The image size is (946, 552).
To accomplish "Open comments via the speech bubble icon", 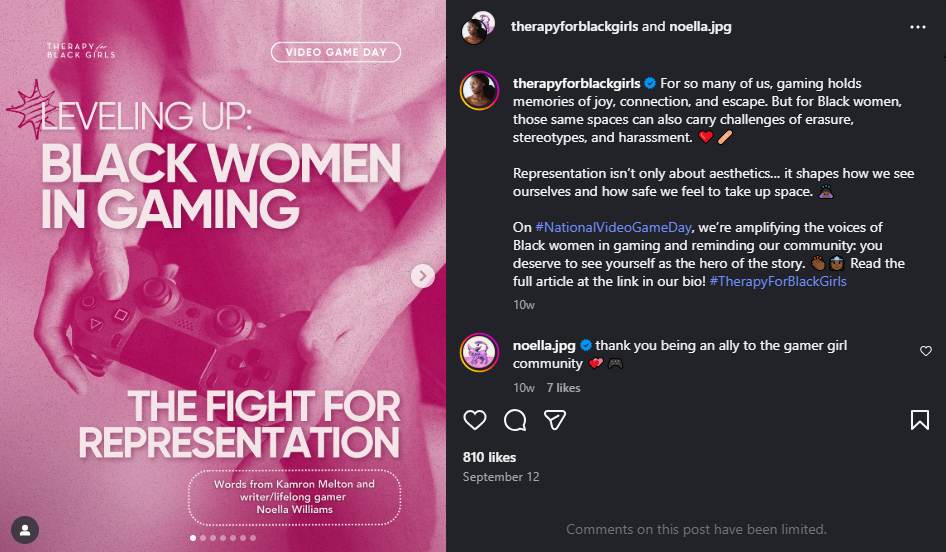I will pos(515,420).
